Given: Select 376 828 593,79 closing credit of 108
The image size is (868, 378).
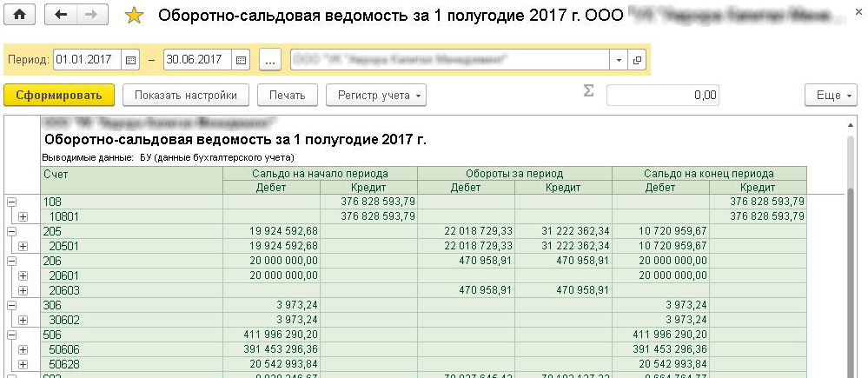Looking at the screenshot, I should click(758, 202).
